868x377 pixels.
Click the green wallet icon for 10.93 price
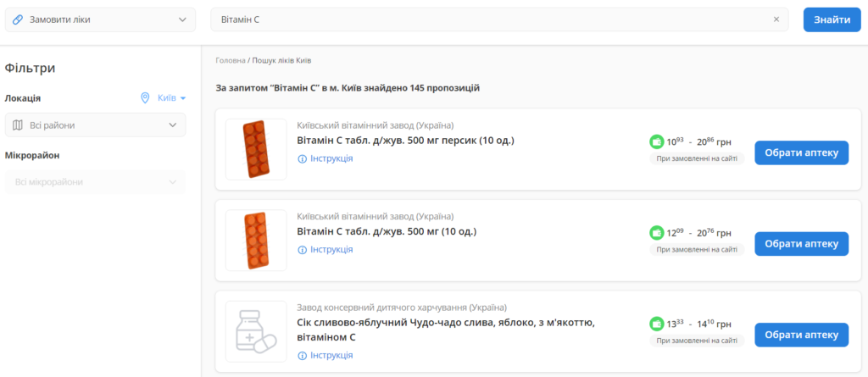click(656, 141)
